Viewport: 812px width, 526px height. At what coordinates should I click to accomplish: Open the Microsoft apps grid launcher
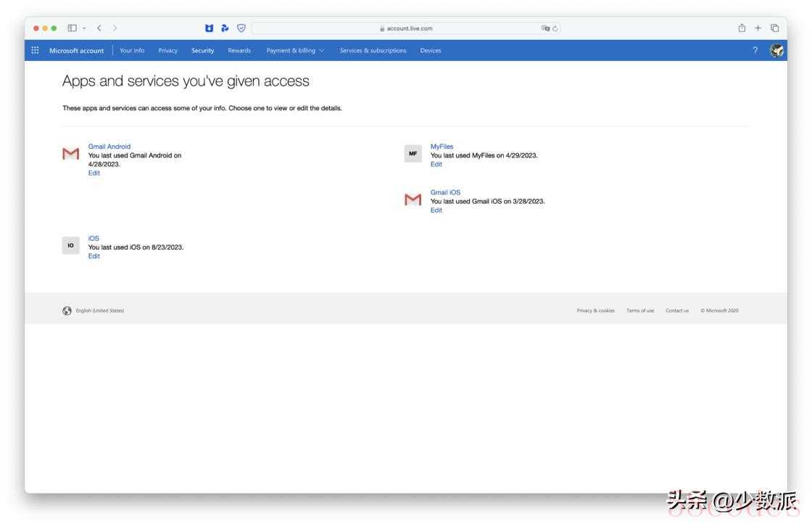pos(36,50)
